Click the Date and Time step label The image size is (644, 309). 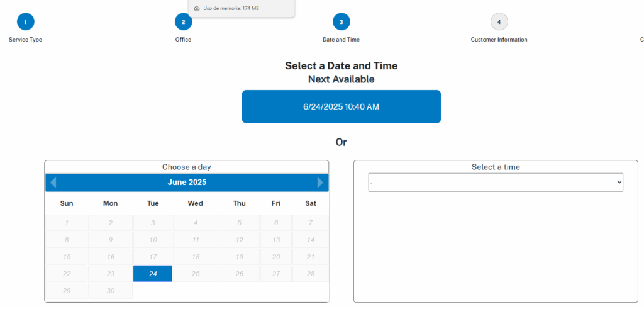point(341,40)
